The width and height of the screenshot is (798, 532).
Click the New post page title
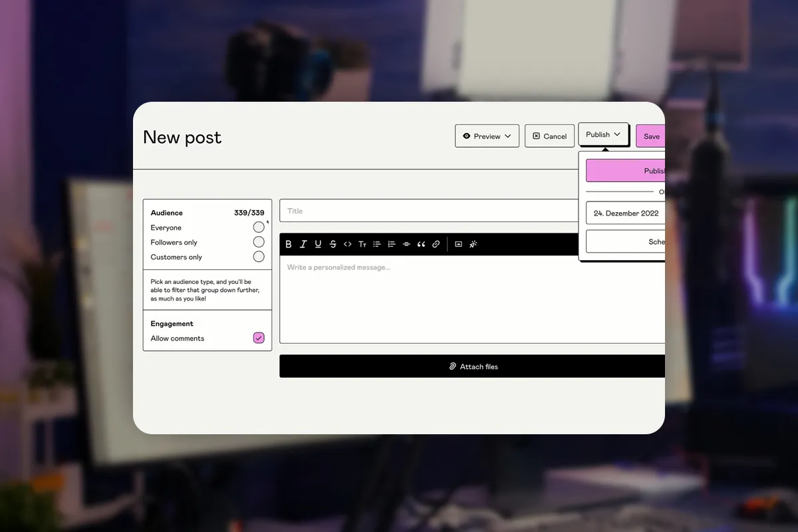182,137
